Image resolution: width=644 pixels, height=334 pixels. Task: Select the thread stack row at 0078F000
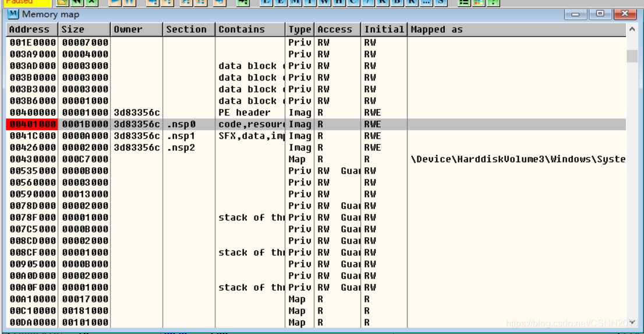coord(316,217)
